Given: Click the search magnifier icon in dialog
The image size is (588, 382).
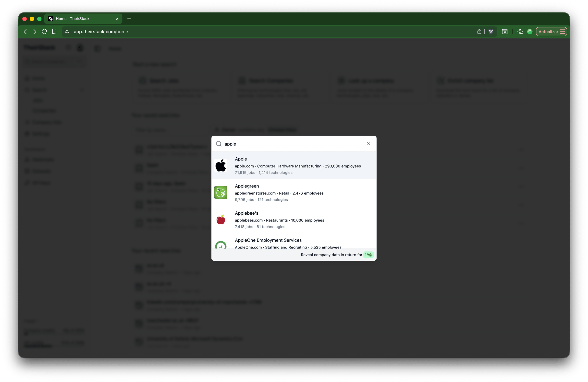Looking at the screenshot, I should pos(219,144).
